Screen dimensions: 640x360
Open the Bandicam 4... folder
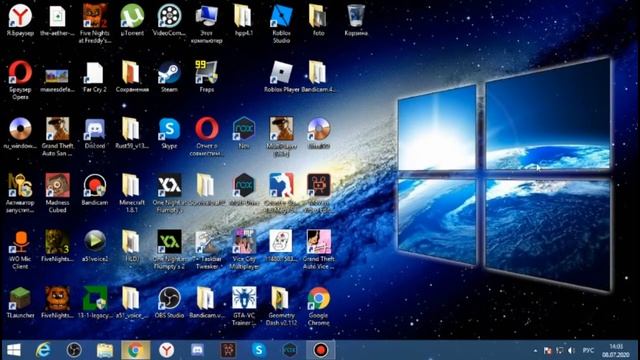tap(318, 77)
